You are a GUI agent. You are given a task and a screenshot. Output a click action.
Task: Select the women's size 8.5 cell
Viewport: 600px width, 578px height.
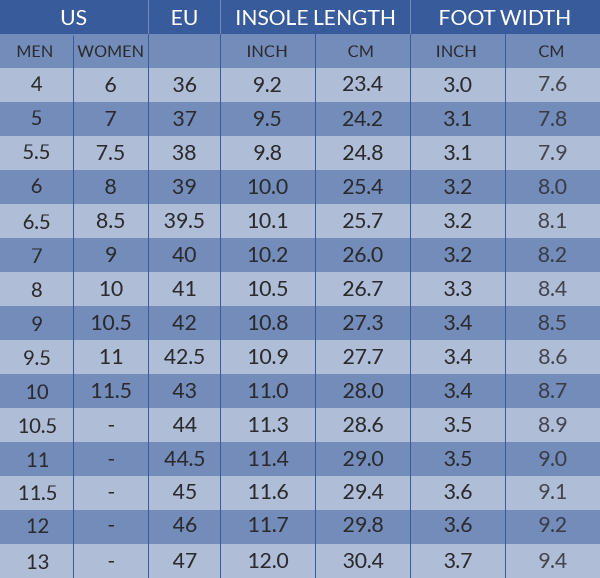pyautogui.click(x=111, y=221)
